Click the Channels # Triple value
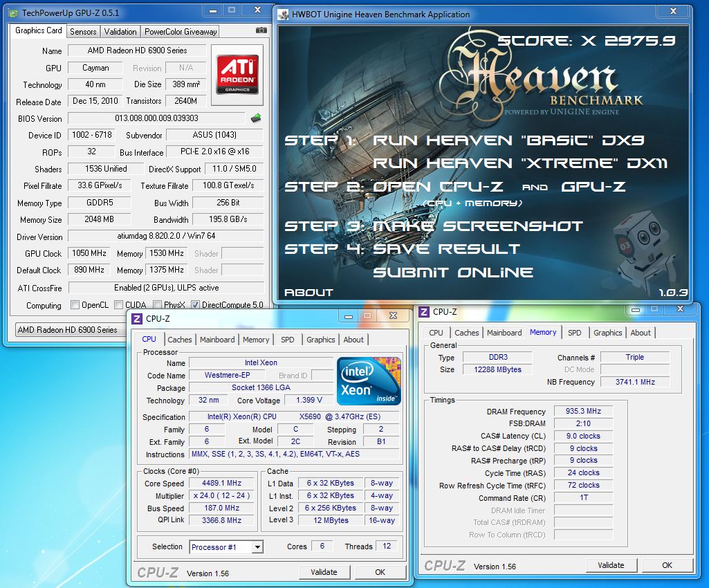The image size is (709, 588). [635, 357]
